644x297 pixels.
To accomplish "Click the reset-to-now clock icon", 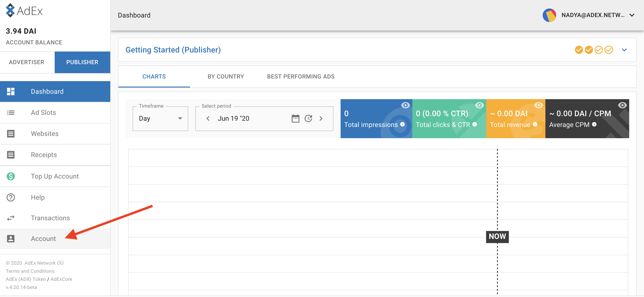I will pyautogui.click(x=308, y=118).
